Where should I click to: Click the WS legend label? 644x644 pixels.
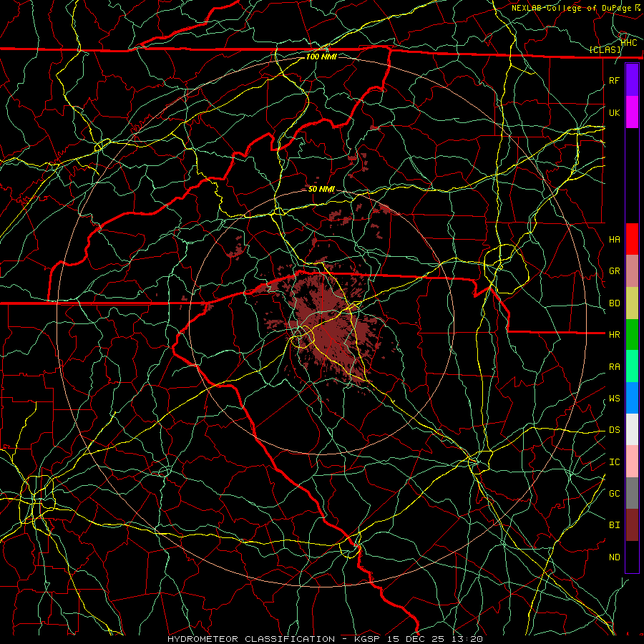coord(615,399)
